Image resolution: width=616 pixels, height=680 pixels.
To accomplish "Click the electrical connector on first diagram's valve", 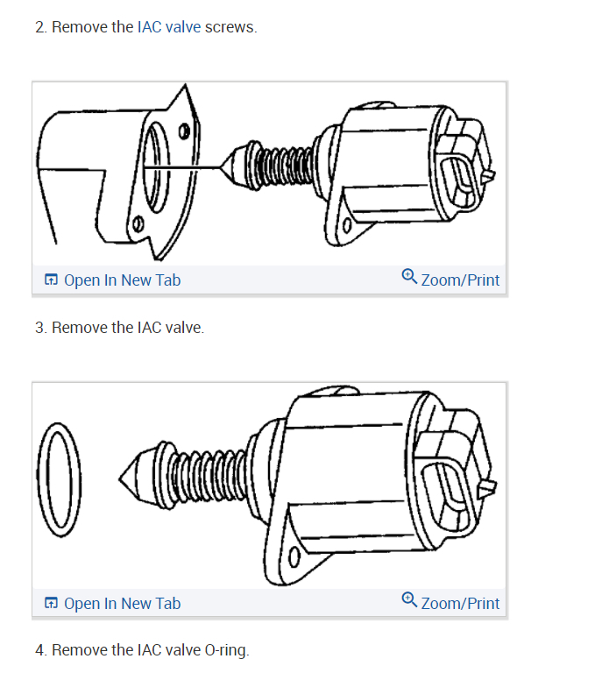I will point(464,167).
